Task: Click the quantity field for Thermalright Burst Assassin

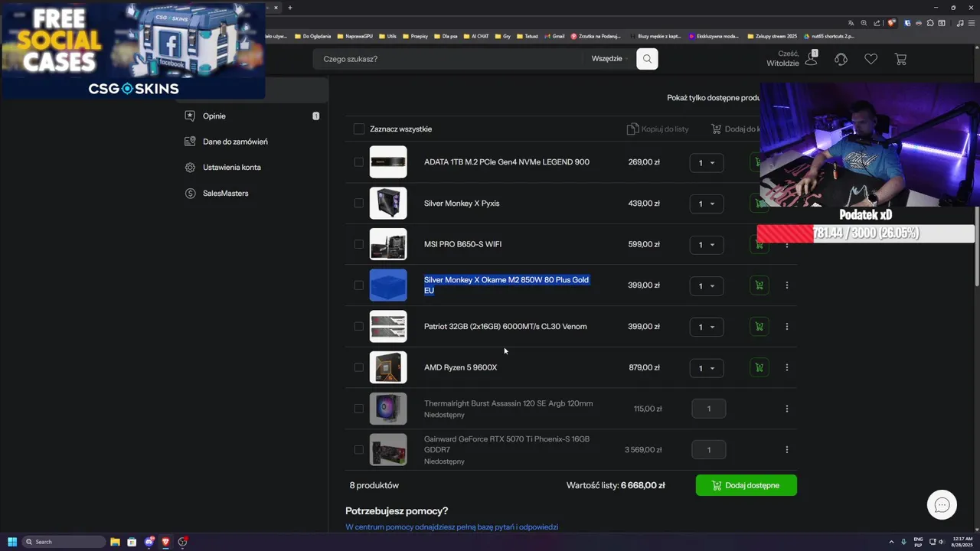Action: 709,409
